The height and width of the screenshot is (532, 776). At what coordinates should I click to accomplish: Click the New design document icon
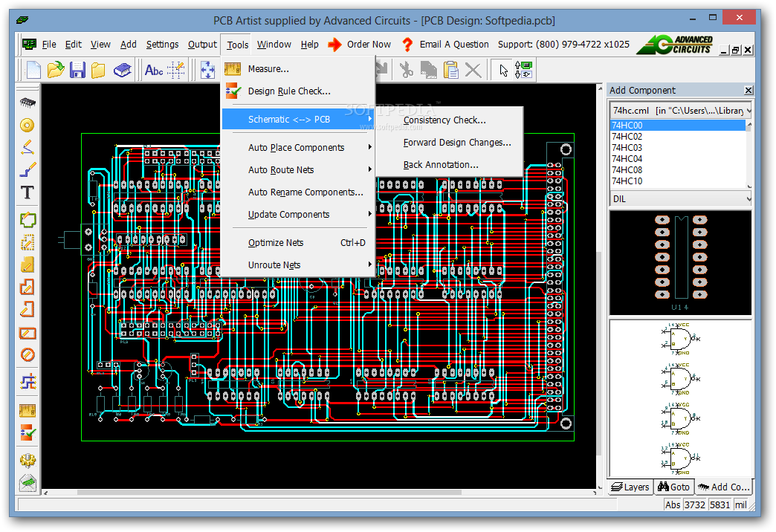[33, 70]
